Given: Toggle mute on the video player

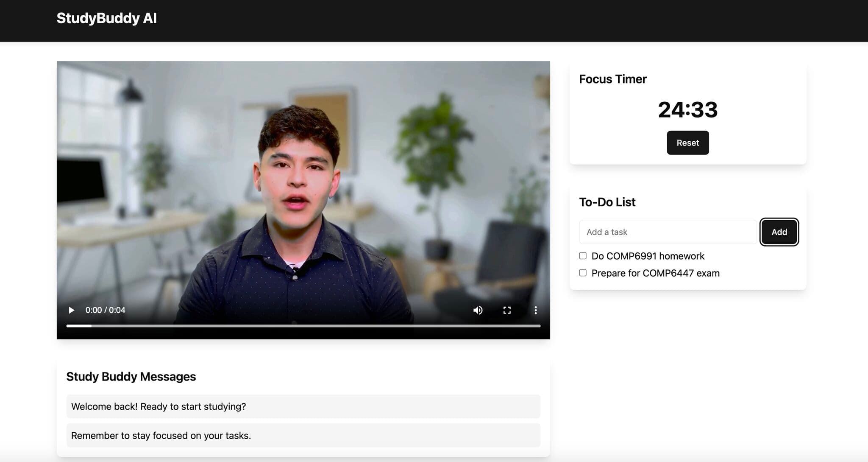Looking at the screenshot, I should 478,310.
